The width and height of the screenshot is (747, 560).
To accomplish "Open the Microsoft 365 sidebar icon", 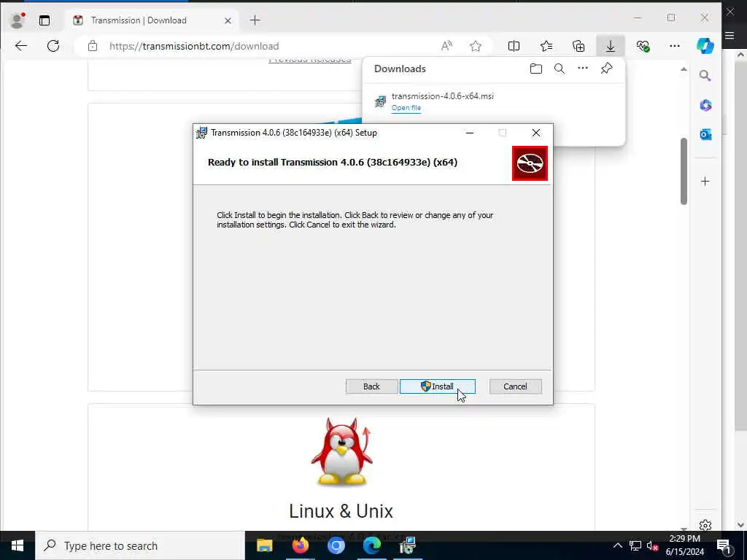I will (705, 105).
